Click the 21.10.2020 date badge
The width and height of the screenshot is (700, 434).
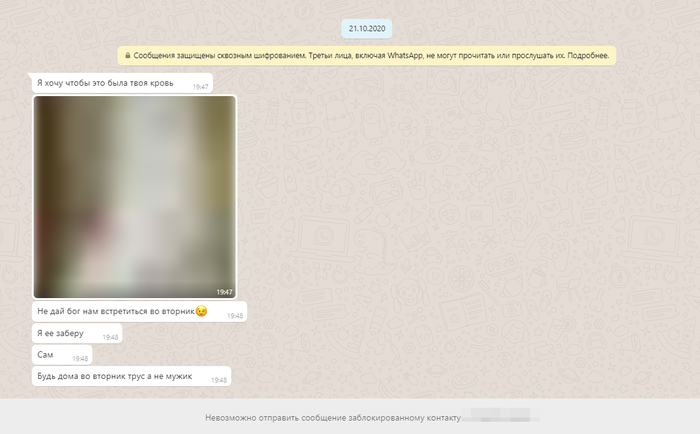coord(367,29)
